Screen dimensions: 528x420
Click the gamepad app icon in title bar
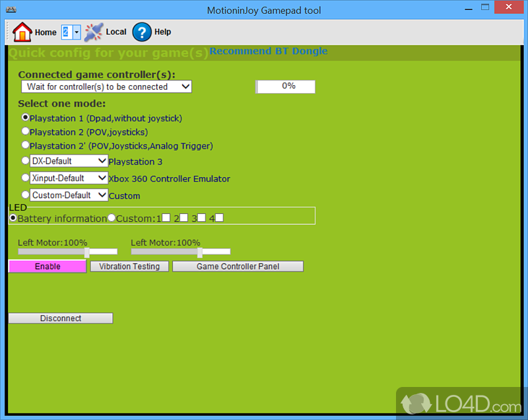pyautogui.click(x=11, y=9)
